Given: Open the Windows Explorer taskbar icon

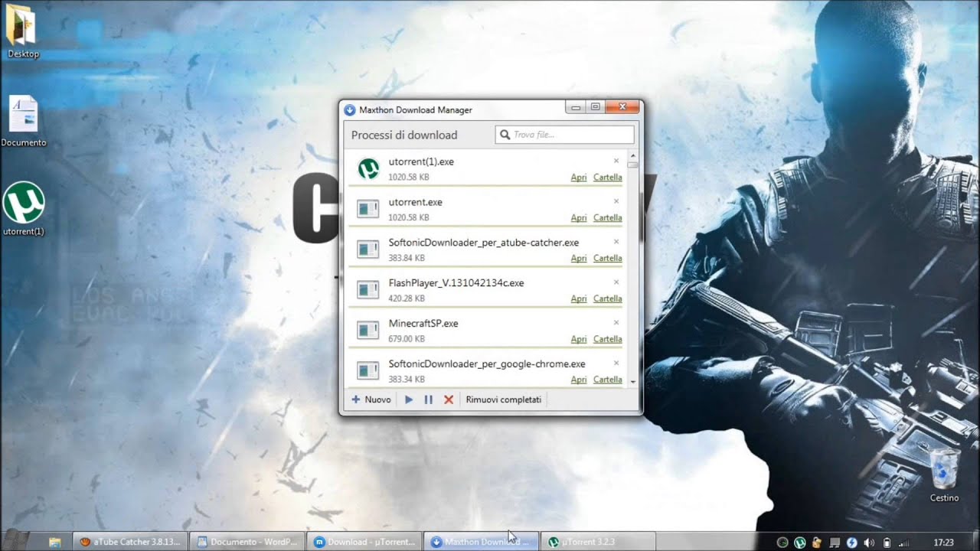Looking at the screenshot, I should click(x=54, y=542).
